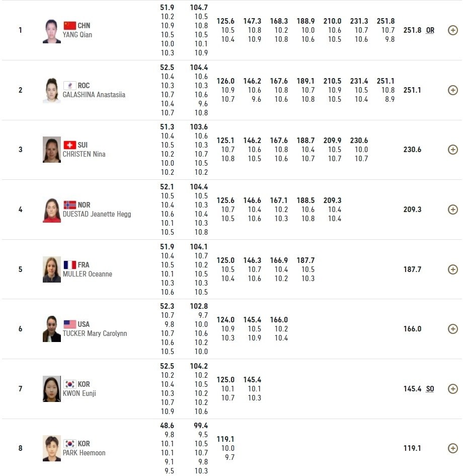Click the France flag icon

point(69,265)
